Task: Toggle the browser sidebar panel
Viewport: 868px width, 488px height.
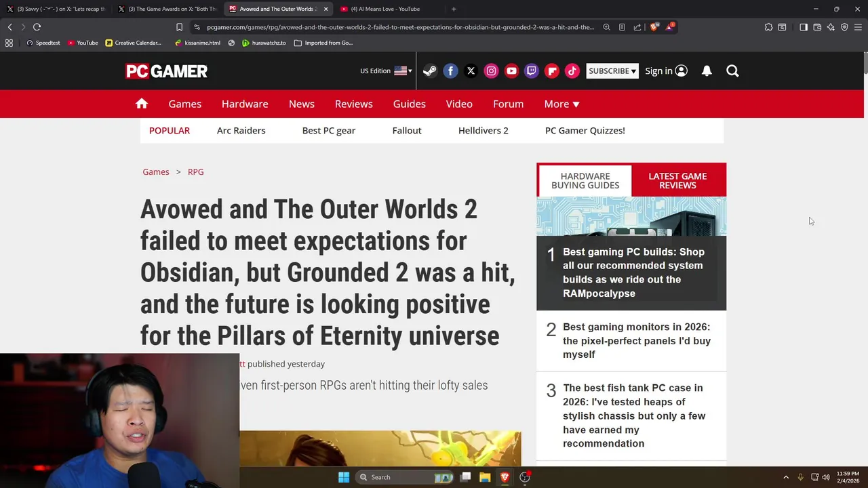Action: pyautogui.click(x=804, y=27)
